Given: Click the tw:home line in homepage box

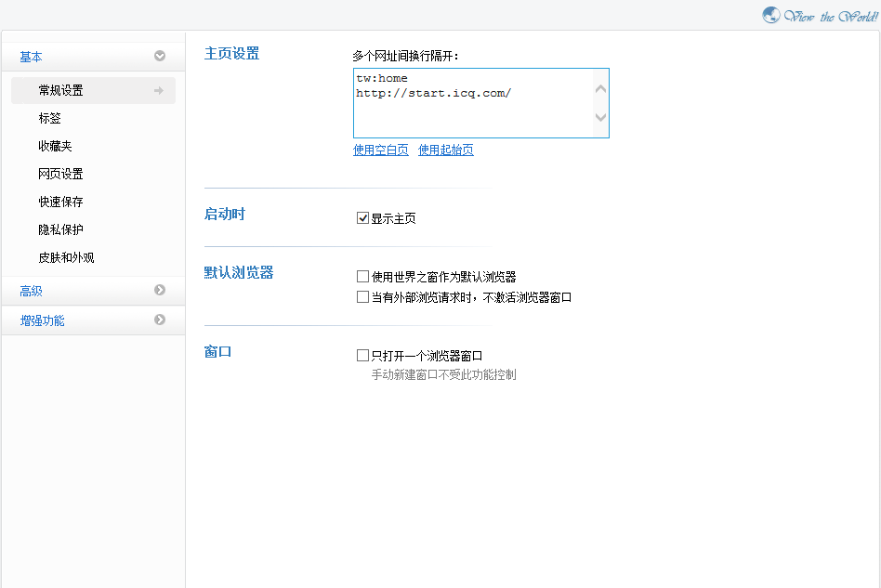Looking at the screenshot, I should coord(382,78).
